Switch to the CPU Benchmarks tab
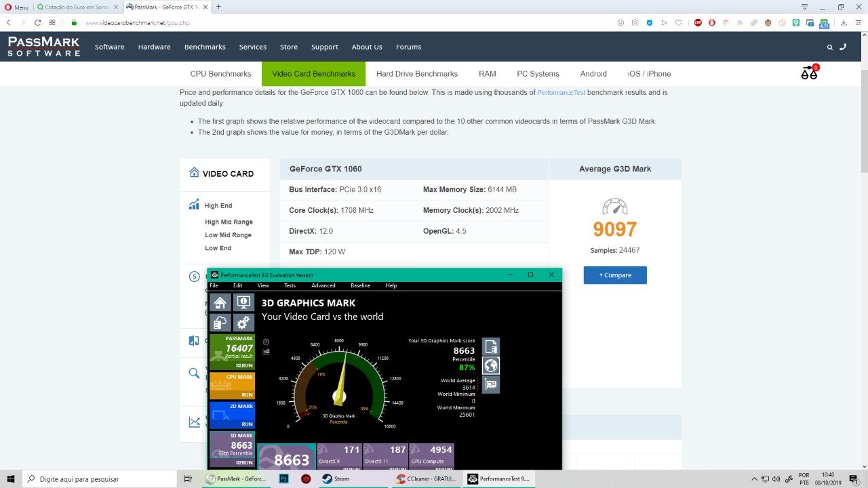This screenshot has width=868, height=488. pos(220,74)
